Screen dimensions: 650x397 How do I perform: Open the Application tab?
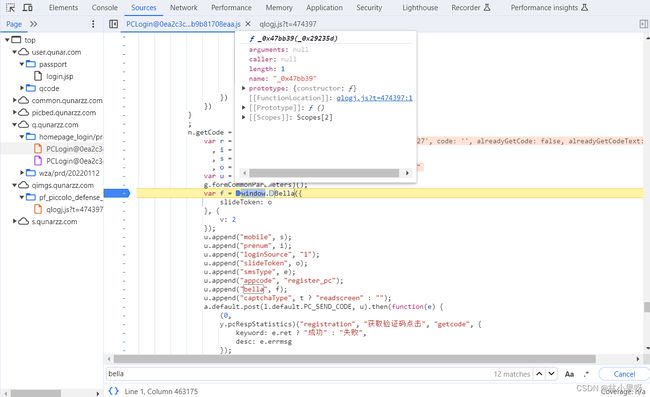324,7
